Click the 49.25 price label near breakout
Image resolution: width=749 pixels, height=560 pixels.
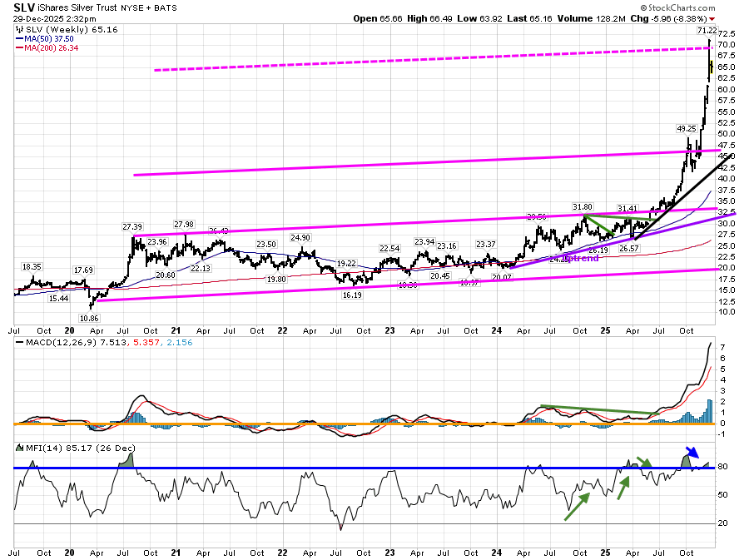click(685, 129)
